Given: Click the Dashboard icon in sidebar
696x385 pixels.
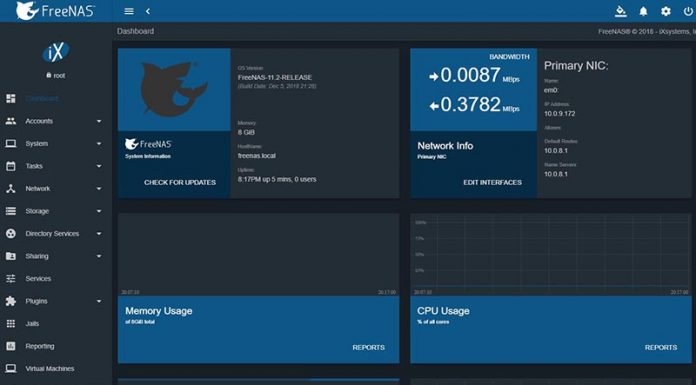Looking at the screenshot, I should click(11, 99).
